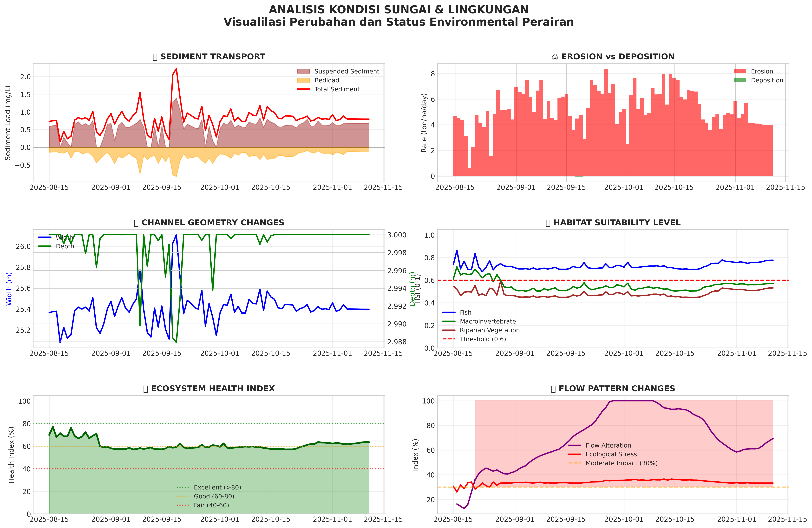Viewport: 812px width, 528px height.
Task: Click the red Erosion legend swatch
Action: click(740, 71)
